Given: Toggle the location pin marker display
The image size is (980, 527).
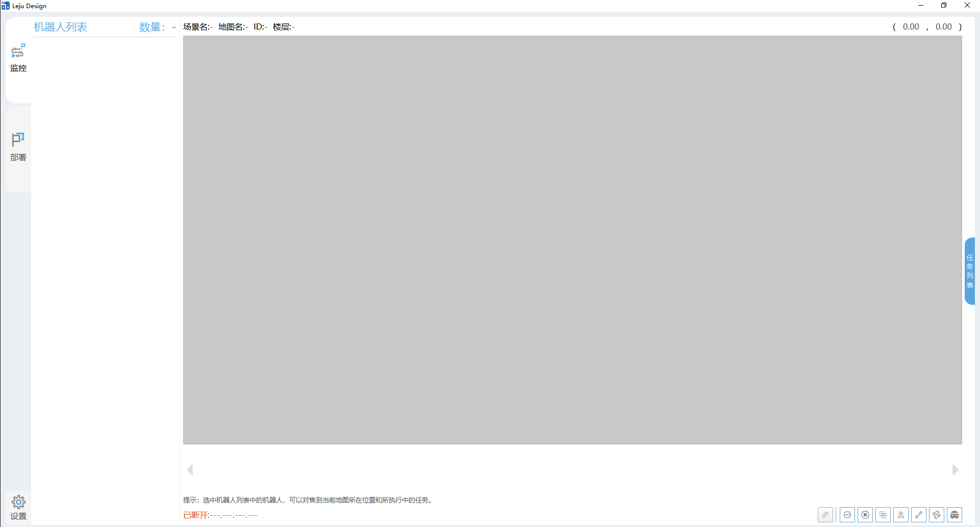Looking at the screenshot, I should pyautogui.click(x=901, y=515).
